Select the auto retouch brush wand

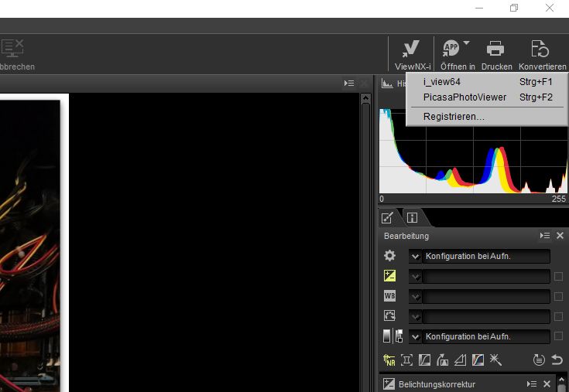point(495,360)
